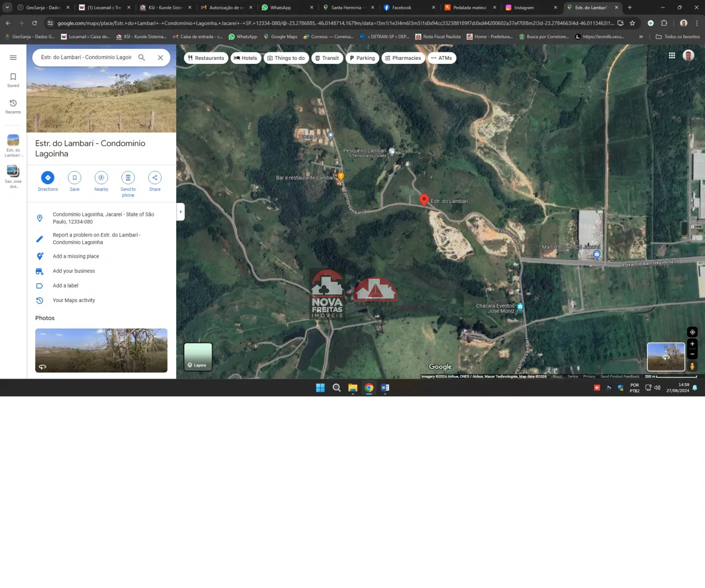Viewport: 705px width, 588px height.
Task: Filter map by Restaurants
Action: coord(205,58)
